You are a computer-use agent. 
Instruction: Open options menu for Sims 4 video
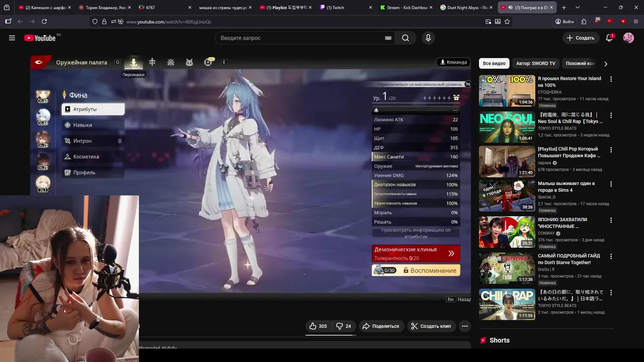(611, 185)
